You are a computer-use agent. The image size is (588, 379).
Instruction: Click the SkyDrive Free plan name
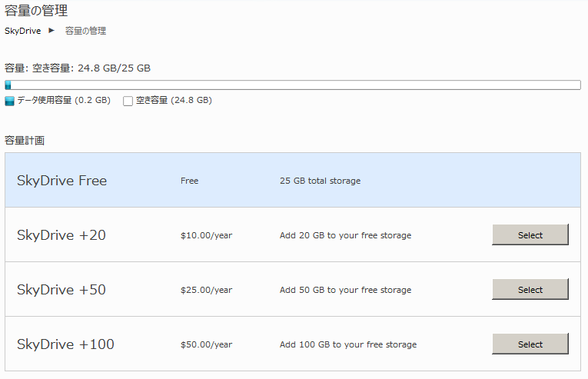pyautogui.click(x=61, y=181)
